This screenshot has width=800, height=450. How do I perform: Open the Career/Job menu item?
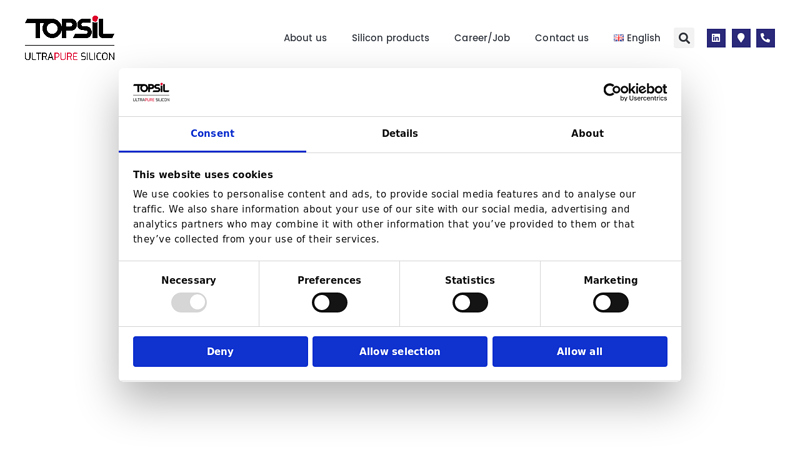tap(482, 38)
